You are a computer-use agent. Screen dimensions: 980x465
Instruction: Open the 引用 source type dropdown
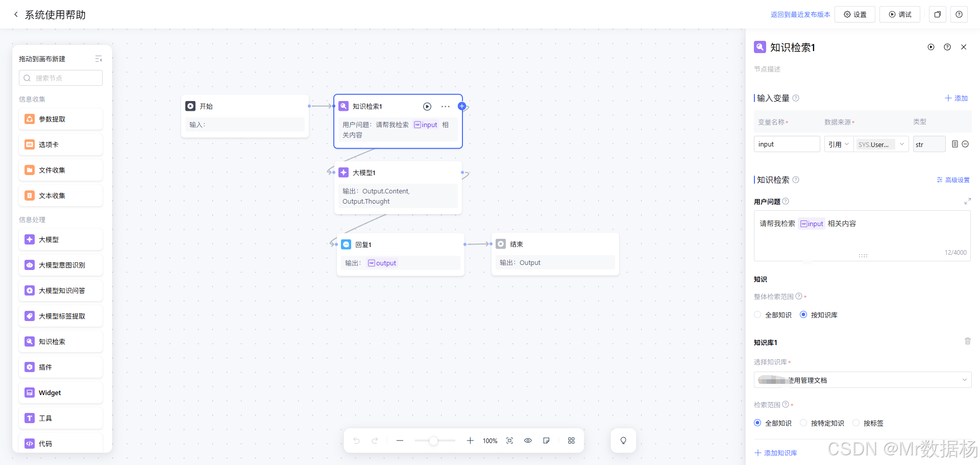click(x=839, y=144)
